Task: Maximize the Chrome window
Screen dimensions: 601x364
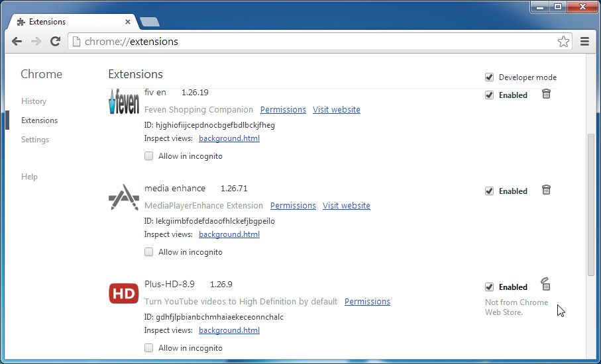Action: click(558, 7)
